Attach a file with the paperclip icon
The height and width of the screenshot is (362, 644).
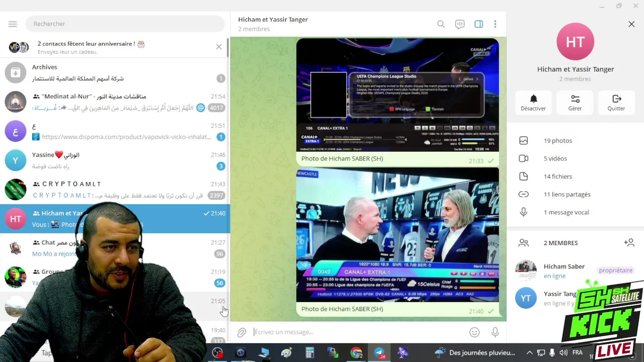pos(242,332)
